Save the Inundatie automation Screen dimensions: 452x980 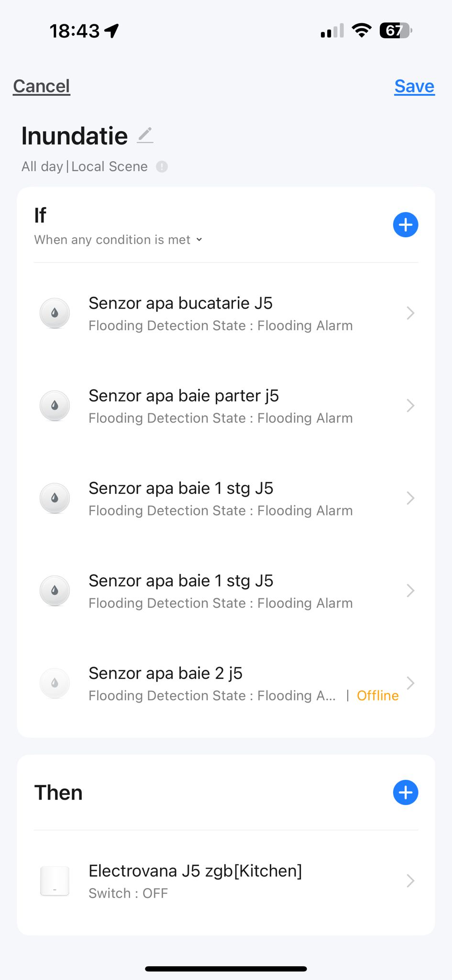tap(414, 86)
